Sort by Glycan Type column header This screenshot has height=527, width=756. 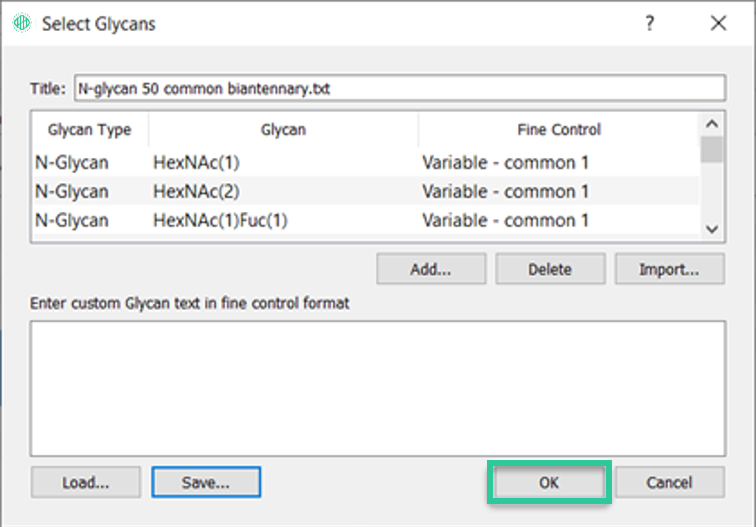[89, 130]
